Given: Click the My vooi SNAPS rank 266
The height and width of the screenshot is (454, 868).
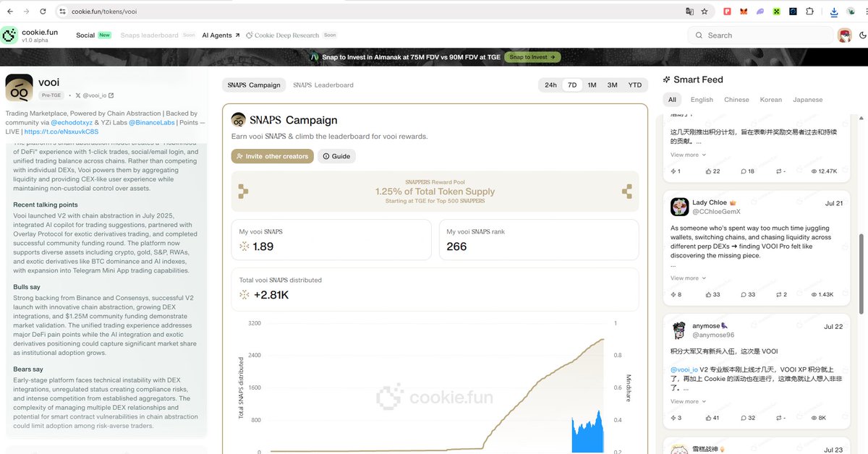Looking at the screenshot, I should point(456,247).
